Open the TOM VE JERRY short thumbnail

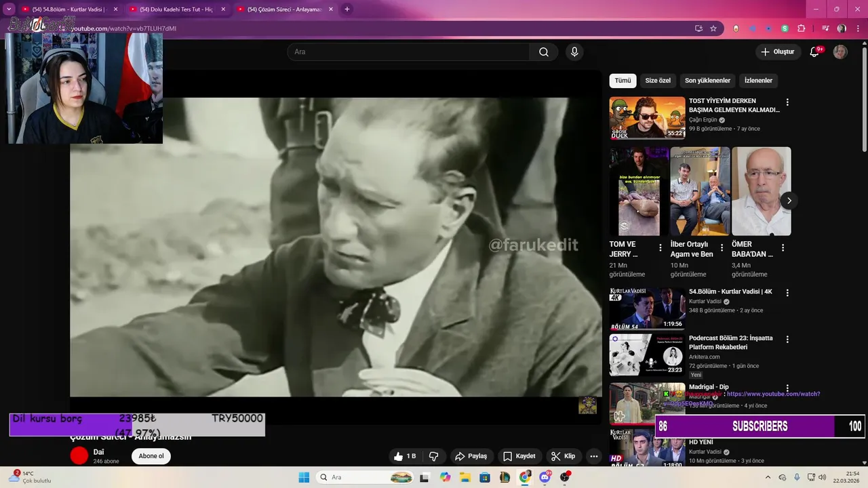[x=639, y=191]
